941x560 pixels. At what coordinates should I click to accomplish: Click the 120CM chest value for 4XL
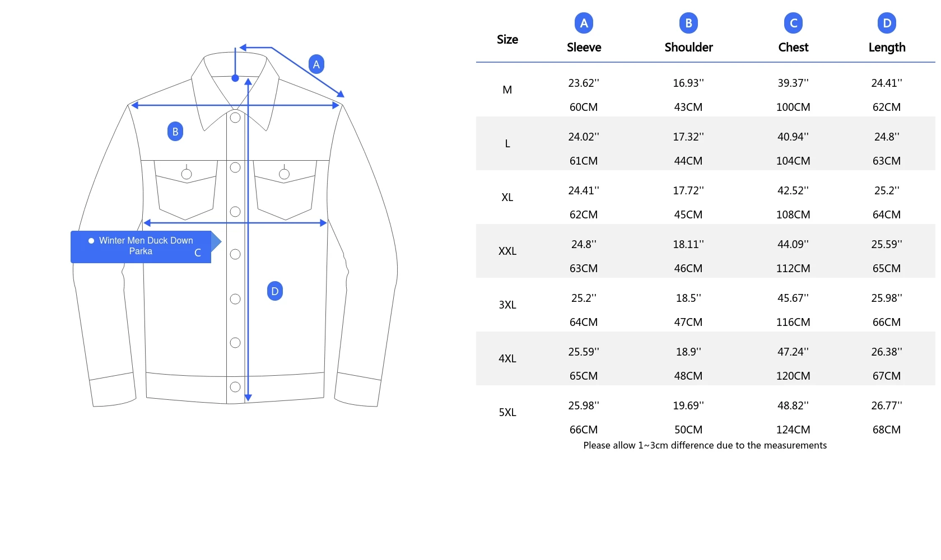click(793, 376)
